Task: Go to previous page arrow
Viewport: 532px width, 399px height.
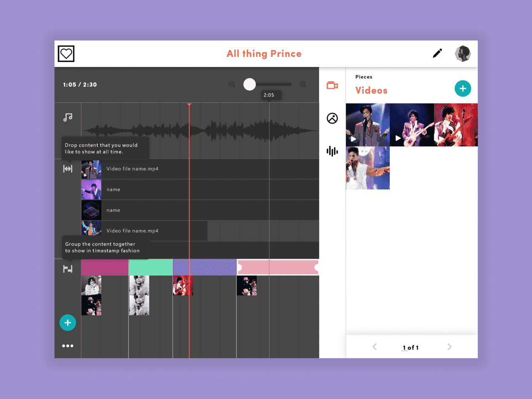Action: tap(375, 347)
